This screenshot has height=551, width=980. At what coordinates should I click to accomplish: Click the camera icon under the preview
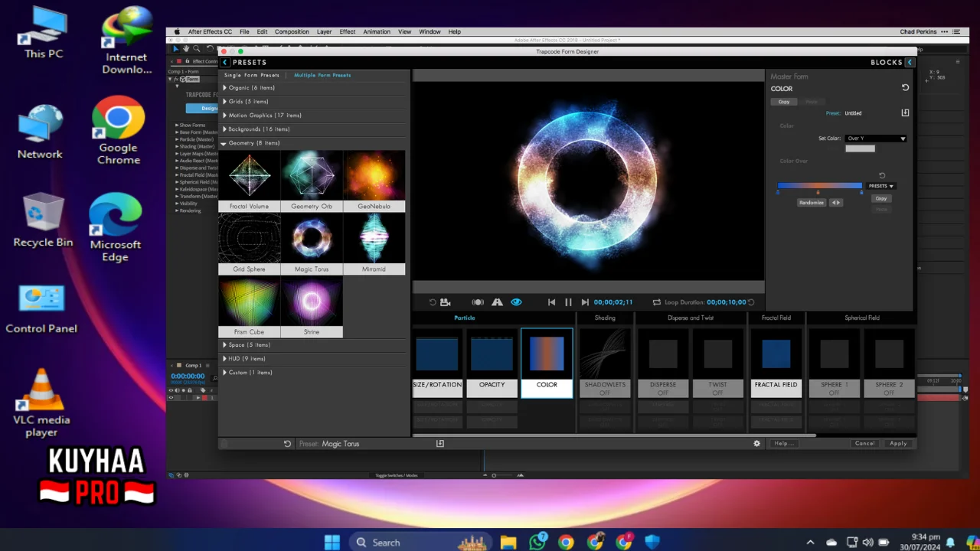pos(446,302)
